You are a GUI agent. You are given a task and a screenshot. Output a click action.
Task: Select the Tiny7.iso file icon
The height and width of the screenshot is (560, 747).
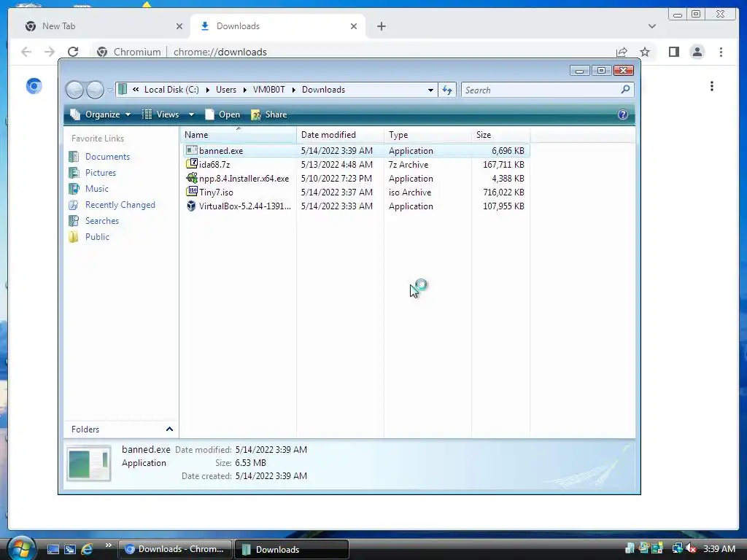pyautogui.click(x=192, y=192)
